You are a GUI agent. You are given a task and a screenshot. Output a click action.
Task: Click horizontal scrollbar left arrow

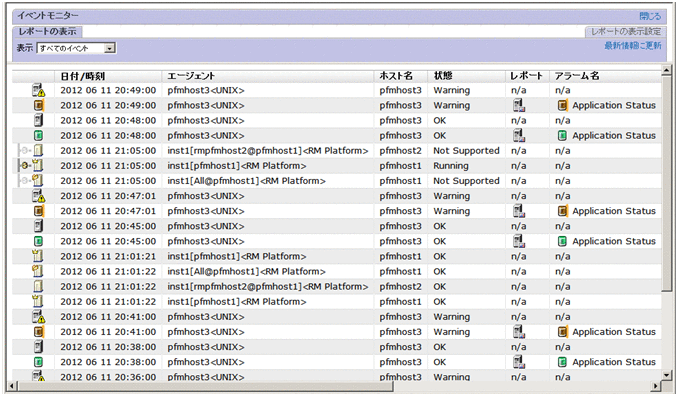pos(12,386)
